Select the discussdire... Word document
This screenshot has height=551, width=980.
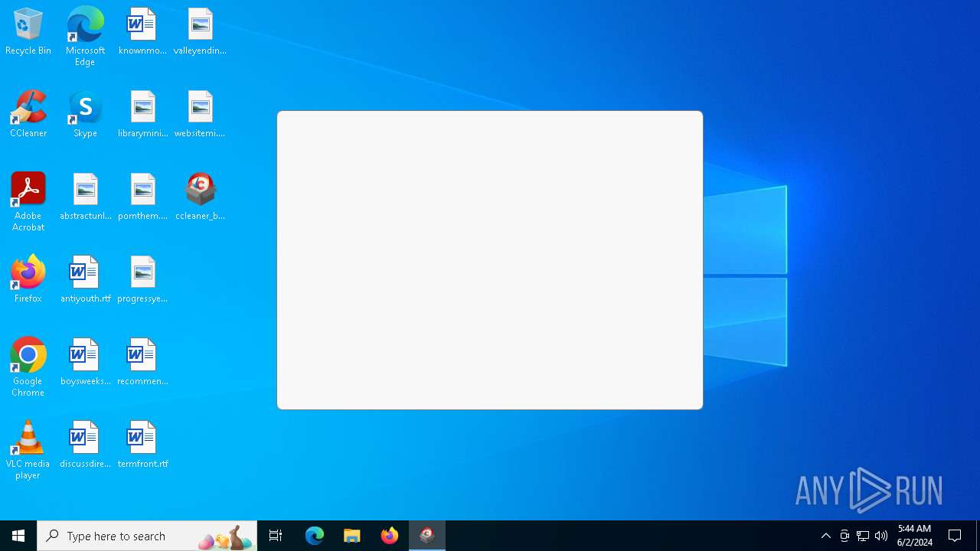click(x=85, y=445)
